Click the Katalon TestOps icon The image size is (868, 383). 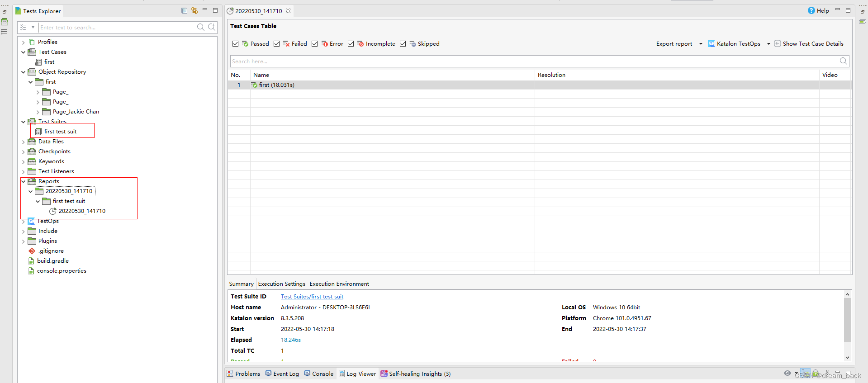tap(711, 43)
